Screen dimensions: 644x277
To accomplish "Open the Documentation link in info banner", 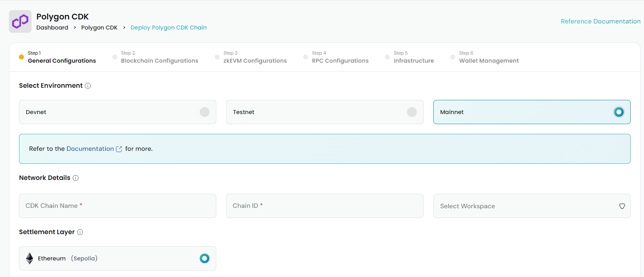I will pos(90,149).
